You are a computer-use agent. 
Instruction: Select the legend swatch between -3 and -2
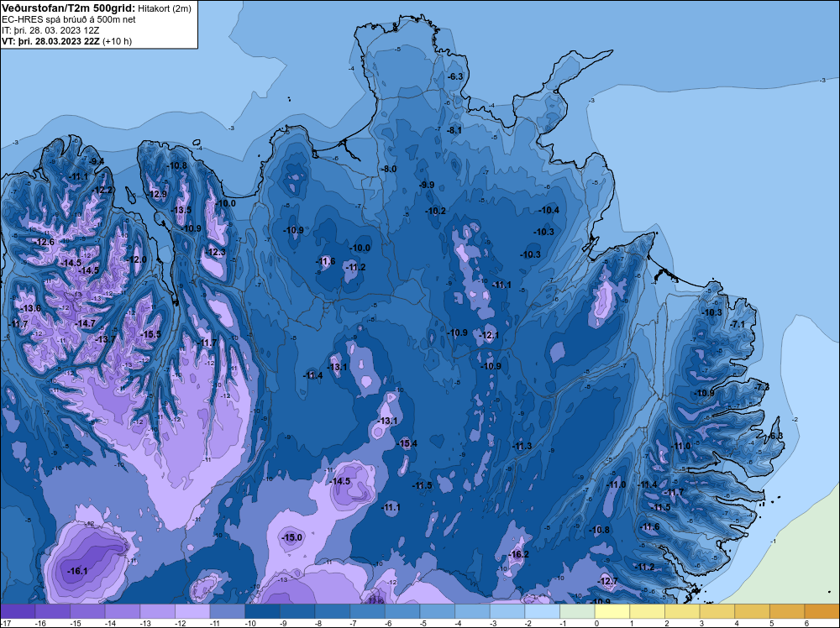[507, 611]
